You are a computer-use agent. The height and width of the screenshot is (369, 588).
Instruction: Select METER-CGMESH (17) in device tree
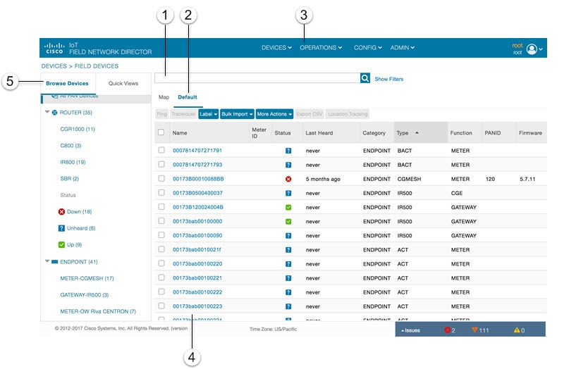point(87,278)
